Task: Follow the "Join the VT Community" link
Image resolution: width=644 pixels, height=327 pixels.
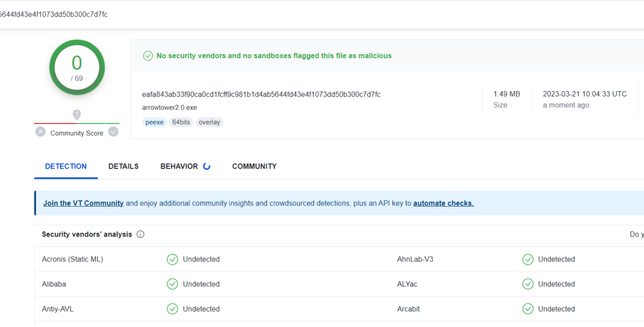Action: pos(83,203)
